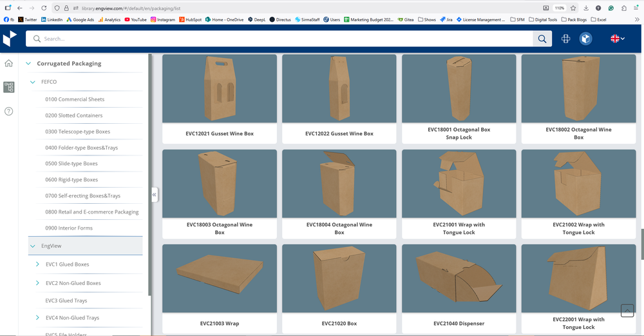Select 0800 Retail and E-commerce Packaging

coord(92,212)
